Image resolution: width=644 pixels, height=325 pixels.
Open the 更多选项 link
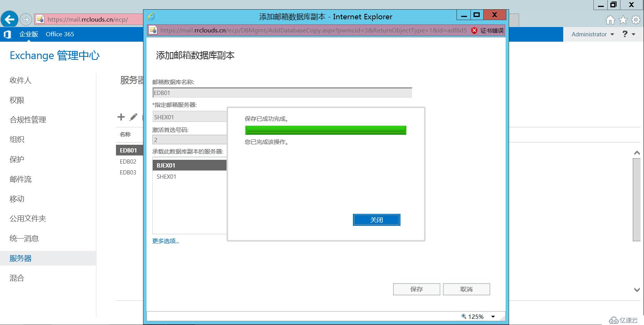(165, 241)
